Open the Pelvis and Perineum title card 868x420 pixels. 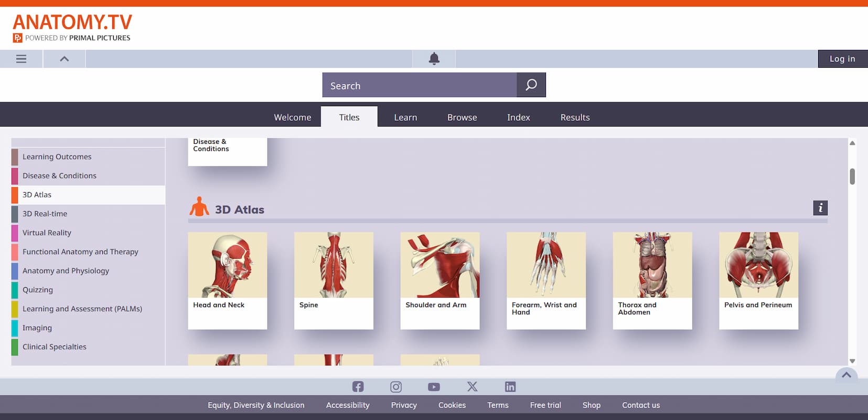click(x=758, y=280)
